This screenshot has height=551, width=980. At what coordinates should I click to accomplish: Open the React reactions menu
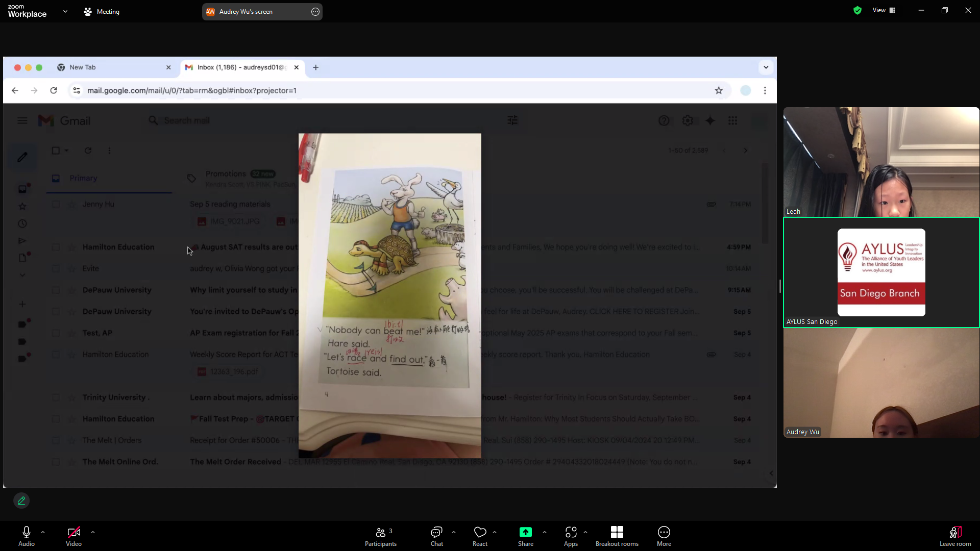pyautogui.click(x=480, y=536)
